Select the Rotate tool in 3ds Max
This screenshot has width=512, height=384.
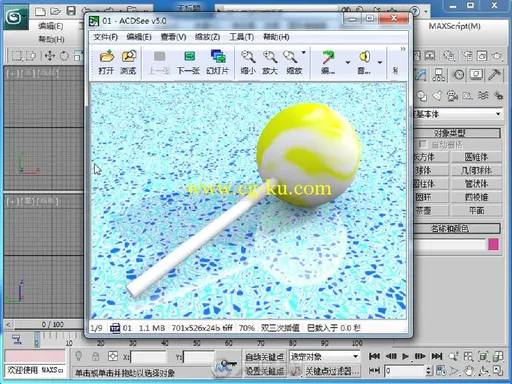pos(64,56)
